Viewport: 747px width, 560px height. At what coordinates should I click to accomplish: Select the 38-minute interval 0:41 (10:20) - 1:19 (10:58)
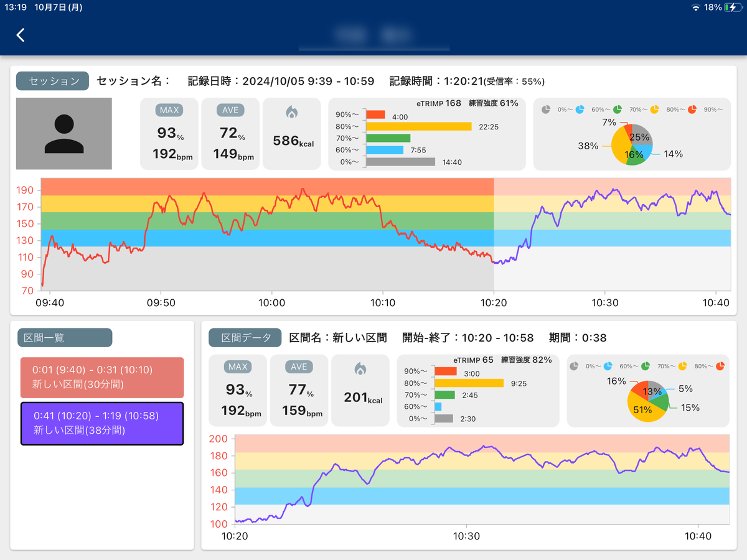click(102, 424)
